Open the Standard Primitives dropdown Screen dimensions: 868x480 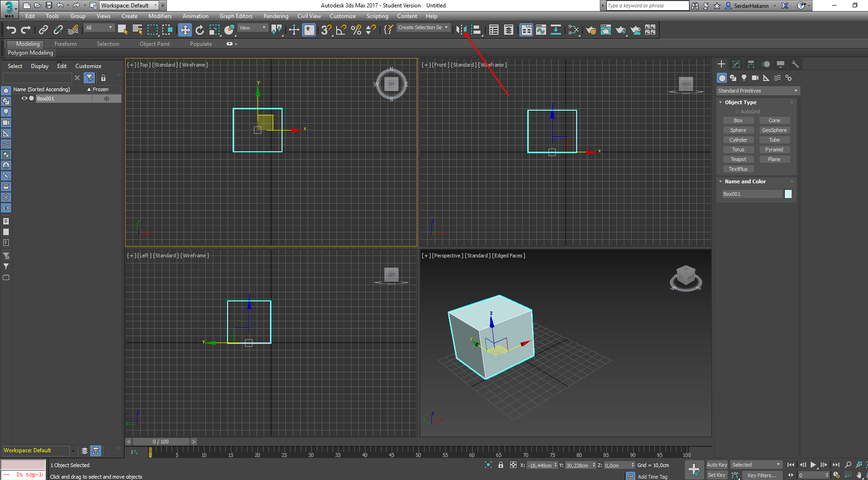(x=757, y=91)
